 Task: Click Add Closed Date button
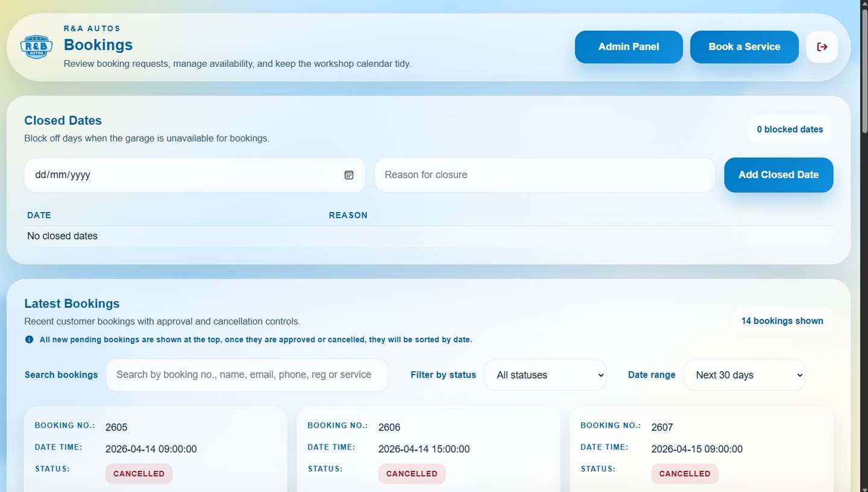click(779, 175)
